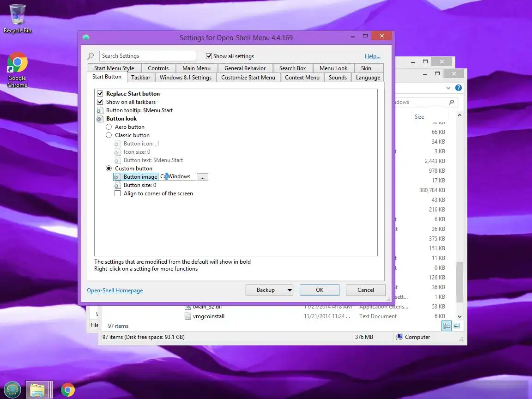Click the Explorer scrollbar's up arrow
This screenshot has width=532, height=399.
point(460,115)
